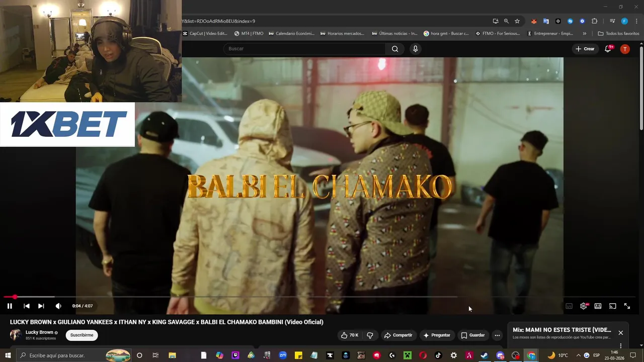Open Lucky Brown channel avatar
This screenshot has width=644, height=362.
16,335
